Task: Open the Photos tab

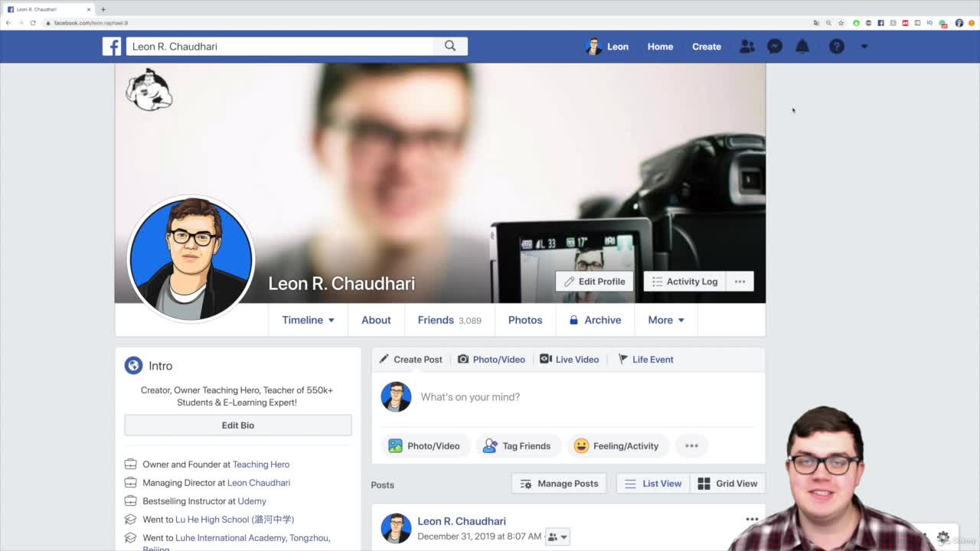Action: pos(525,320)
